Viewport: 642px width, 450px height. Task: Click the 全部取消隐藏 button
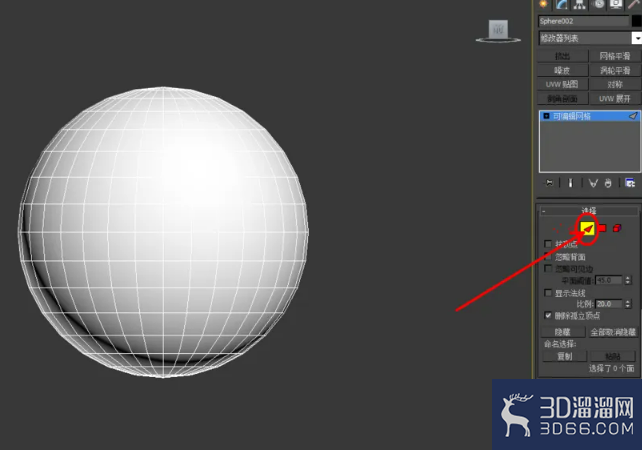613,332
